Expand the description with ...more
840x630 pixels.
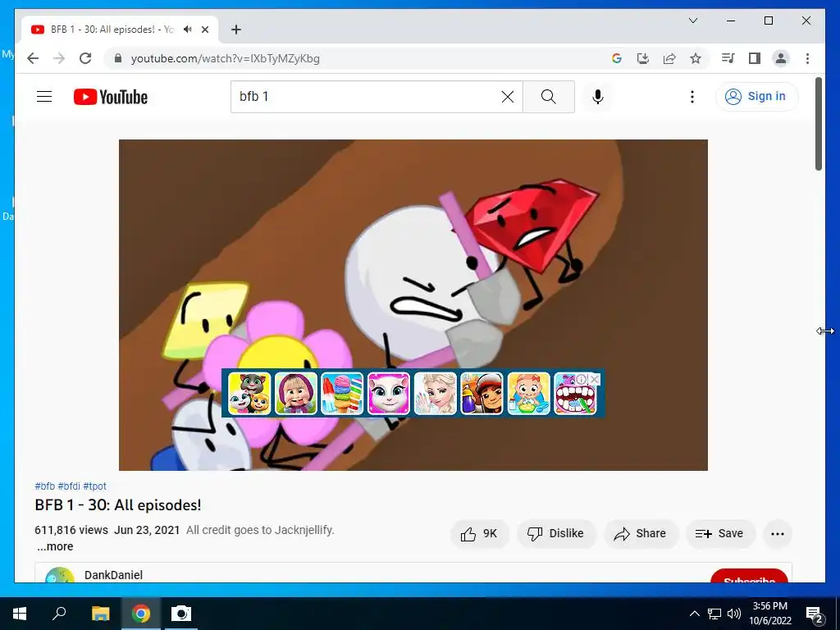coord(55,546)
